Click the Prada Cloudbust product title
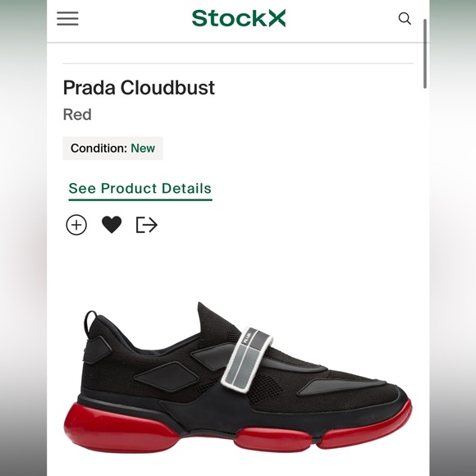 (139, 88)
